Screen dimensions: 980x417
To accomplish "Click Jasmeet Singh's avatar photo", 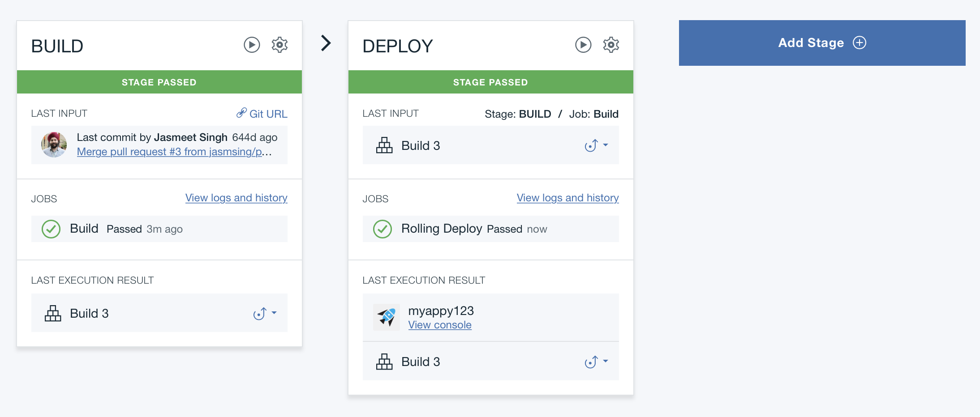I will click(x=54, y=145).
